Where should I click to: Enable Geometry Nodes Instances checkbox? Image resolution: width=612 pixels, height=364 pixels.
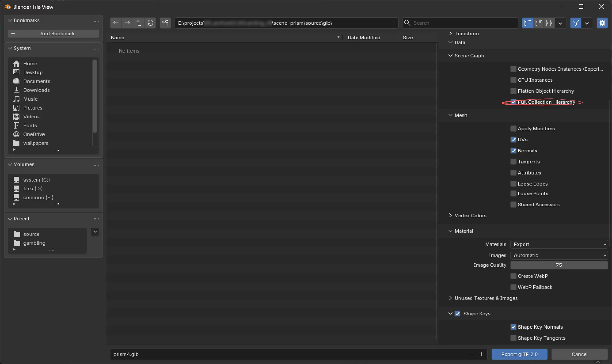(513, 69)
